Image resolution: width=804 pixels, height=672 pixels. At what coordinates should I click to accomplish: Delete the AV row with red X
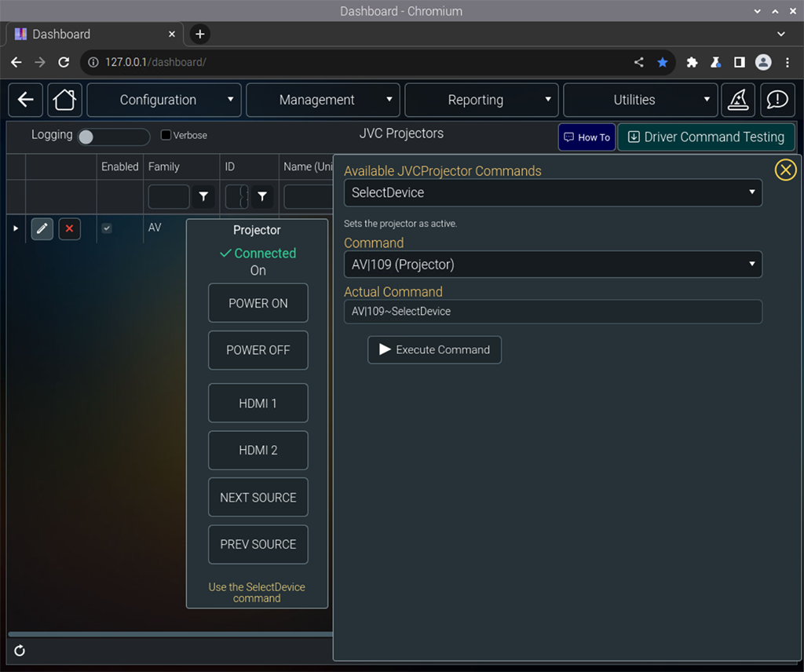69,228
